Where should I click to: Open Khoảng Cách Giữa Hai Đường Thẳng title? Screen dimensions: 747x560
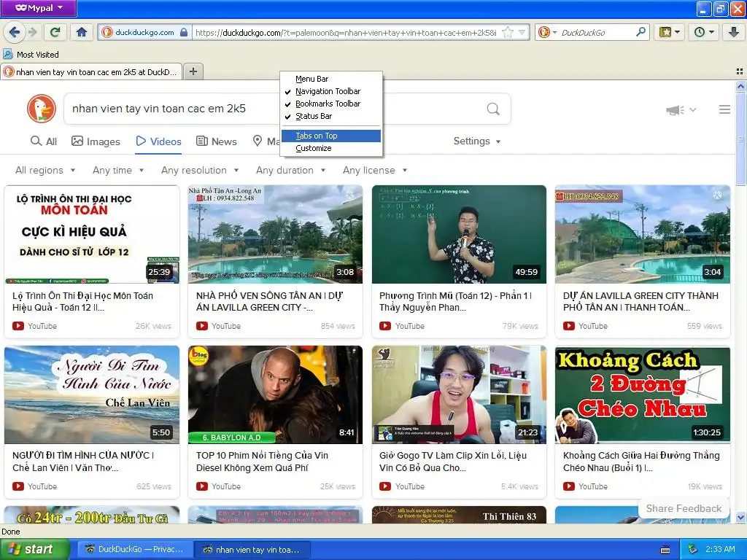pos(641,462)
